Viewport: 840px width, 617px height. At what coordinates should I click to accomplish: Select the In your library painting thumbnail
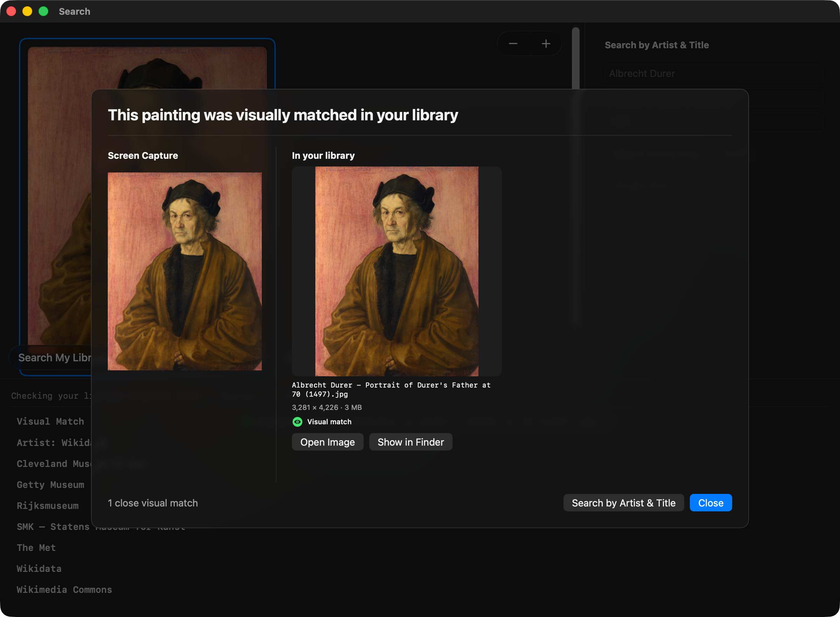397,271
